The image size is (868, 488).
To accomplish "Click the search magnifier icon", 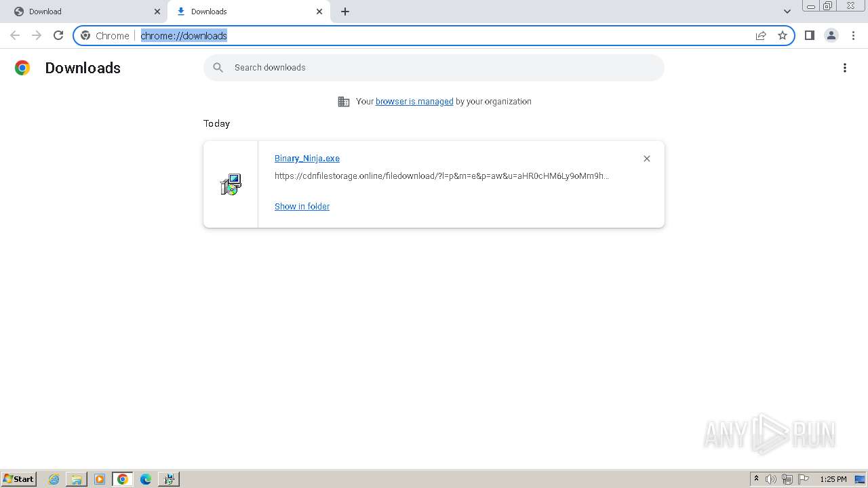I will pyautogui.click(x=218, y=68).
